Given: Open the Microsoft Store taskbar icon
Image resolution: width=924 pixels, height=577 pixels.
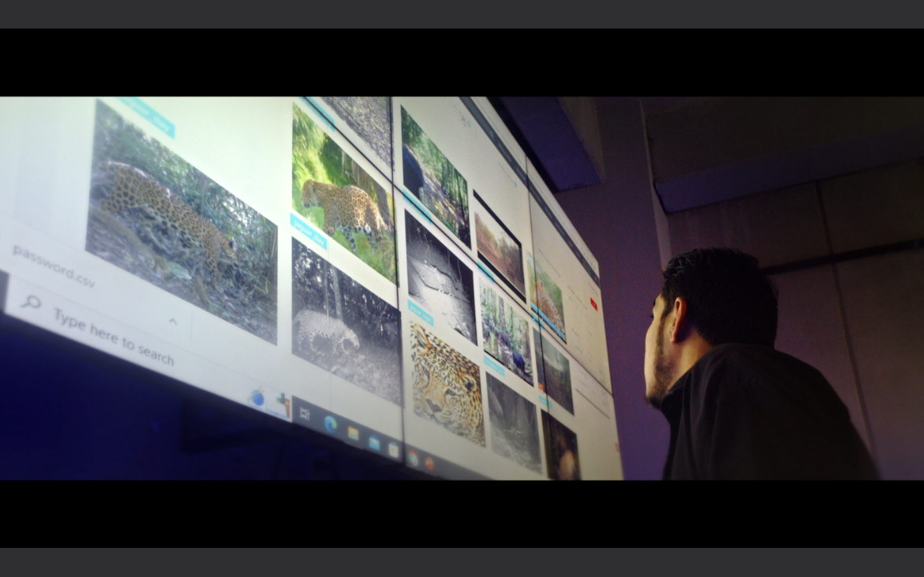Looking at the screenshot, I should (393, 449).
